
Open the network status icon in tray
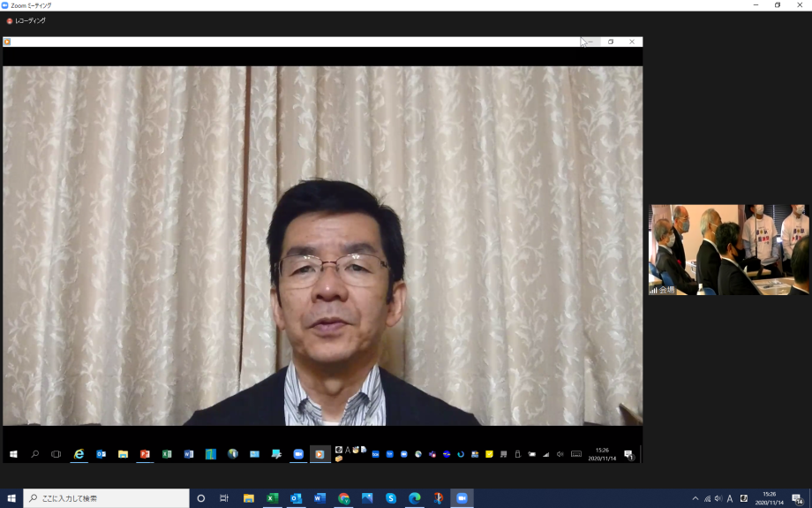coord(706,498)
